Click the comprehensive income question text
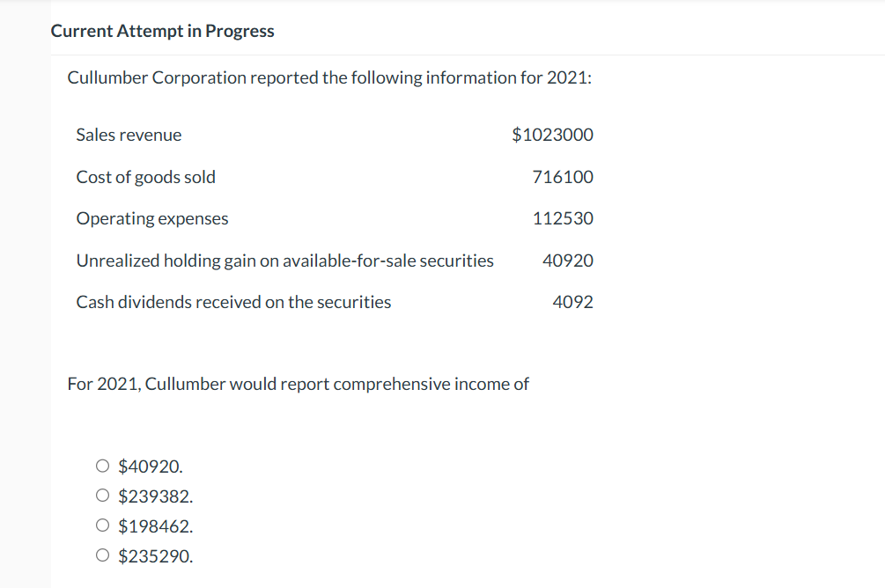Image resolution: width=885 pixels, height=588 pixels. pyautogui.click(x=299, y=384)
